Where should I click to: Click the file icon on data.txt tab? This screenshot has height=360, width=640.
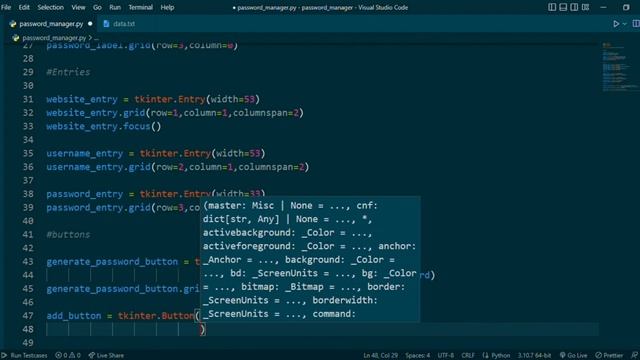106,24
